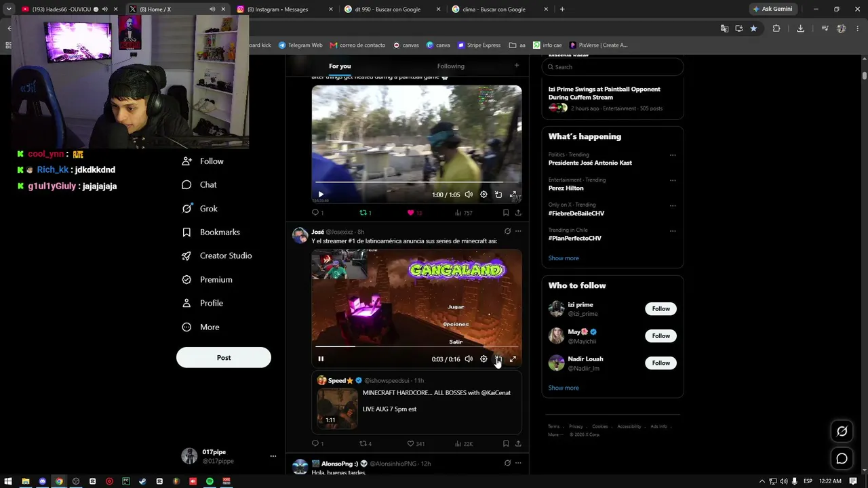Viewport: 868px width, 488px height.
Task: Open the Windows Start menu
Action: tap(8, 481)
